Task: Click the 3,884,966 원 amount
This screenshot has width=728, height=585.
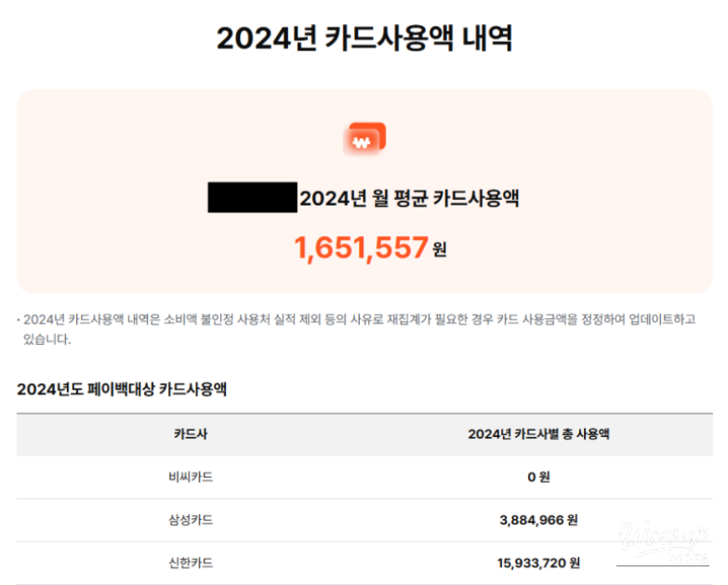Action: pyautogui.click(x=539, y=520)
